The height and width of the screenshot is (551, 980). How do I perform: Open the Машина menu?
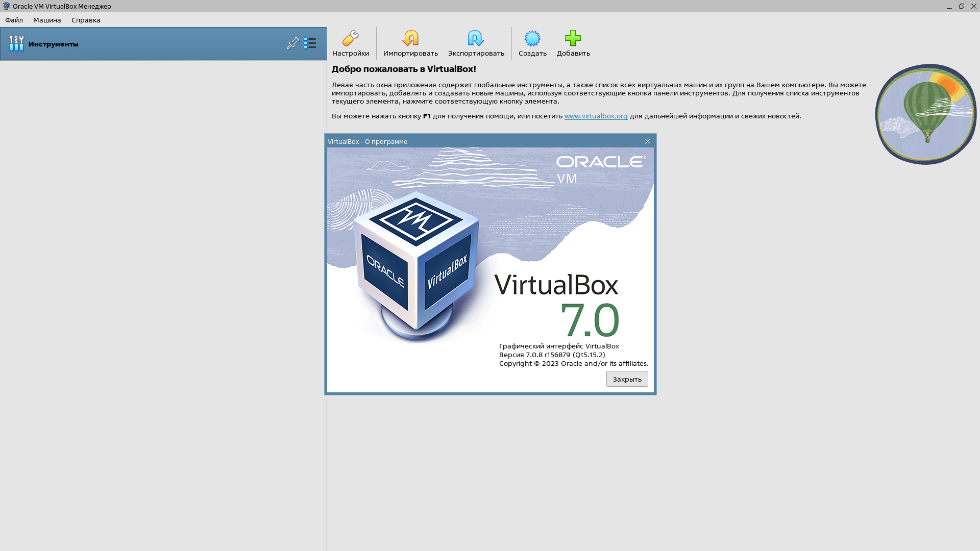(47, 20)
